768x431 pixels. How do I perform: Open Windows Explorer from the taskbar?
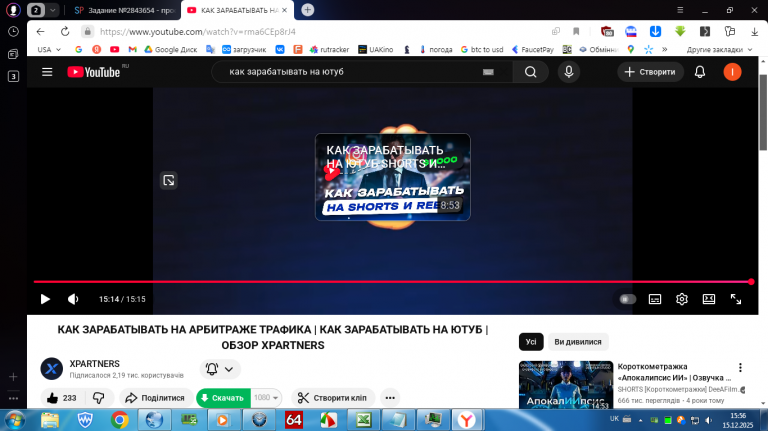point(49,420)
